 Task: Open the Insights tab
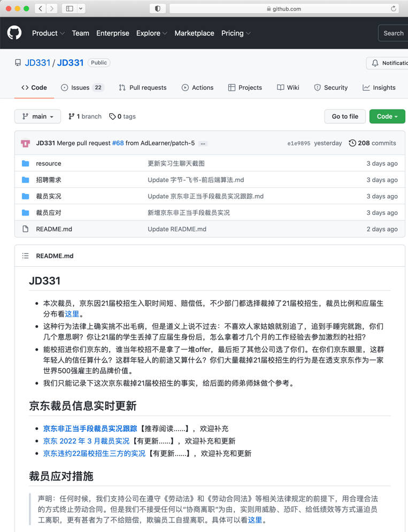[x=379, y=88]
